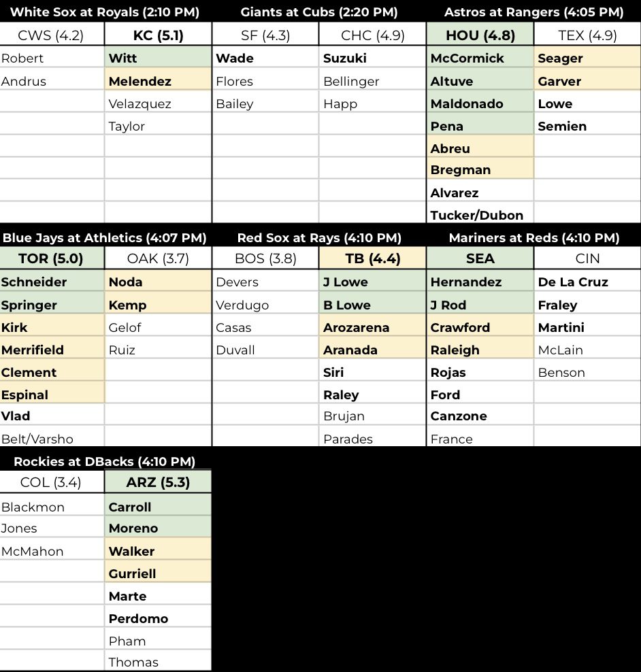Image resolution: width=641 pixels, height=672 pixels.
Task: Click the White Sox at Royals game header
Action: point(105,12)
